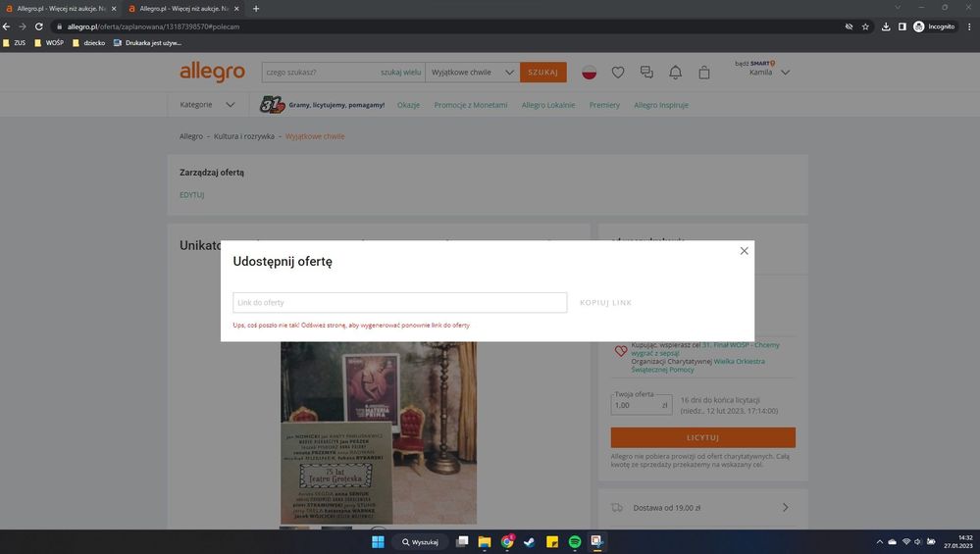Open the Allegro Lokalnie link
Viewport: 980px width, 554px height.
tap(548, 105)
